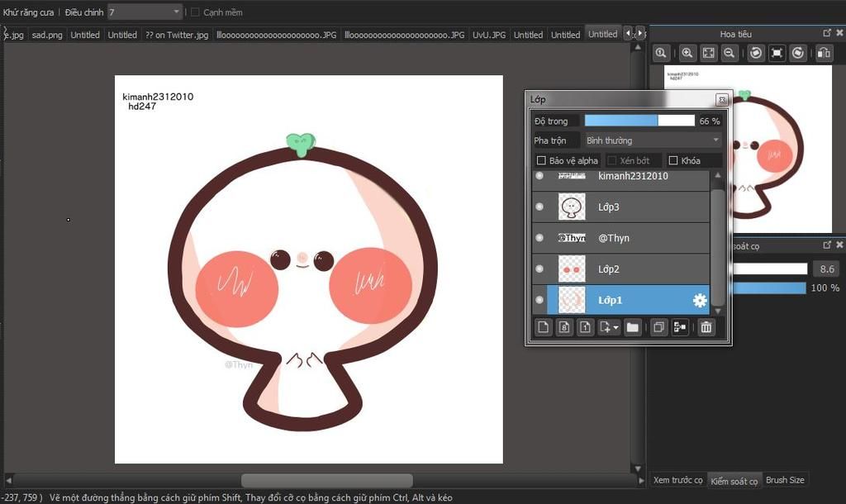Viewport: 846px width, 504px height.
Task: Hide the Lớp3 layer visibility
Action: [x=539, y=207]
